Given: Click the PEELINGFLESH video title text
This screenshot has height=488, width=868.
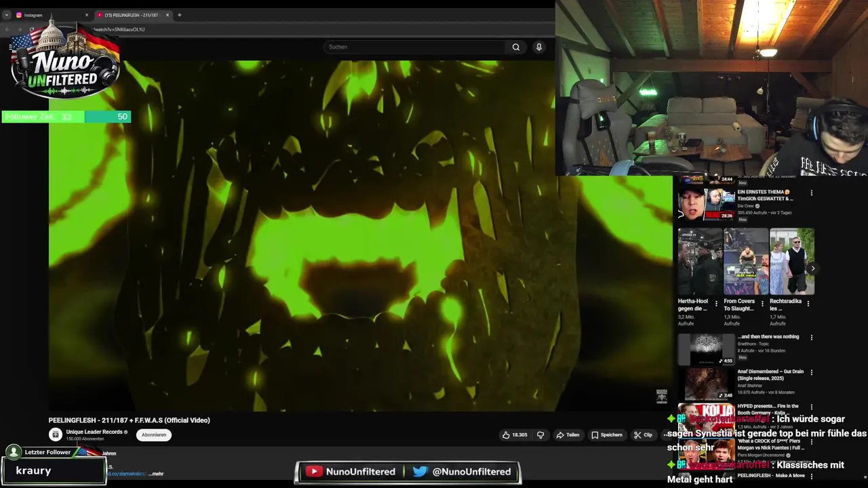Looking at the screenshot, I should (130, 420).
